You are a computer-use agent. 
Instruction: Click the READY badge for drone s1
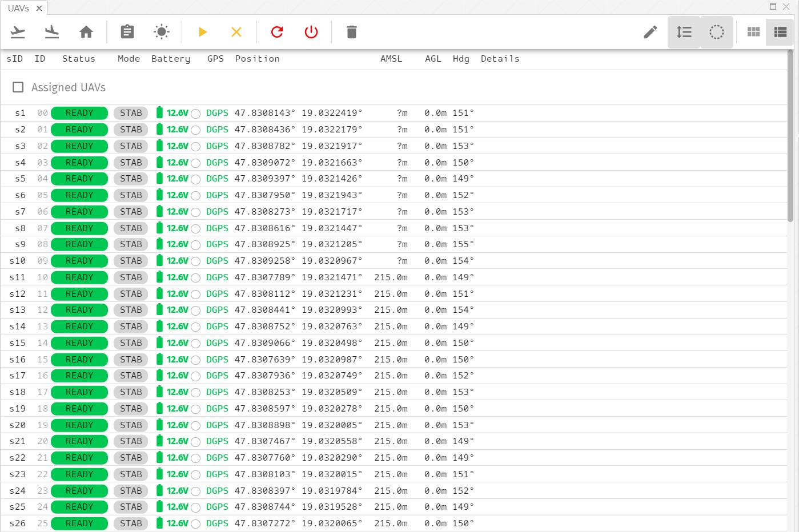coord(79,112)
